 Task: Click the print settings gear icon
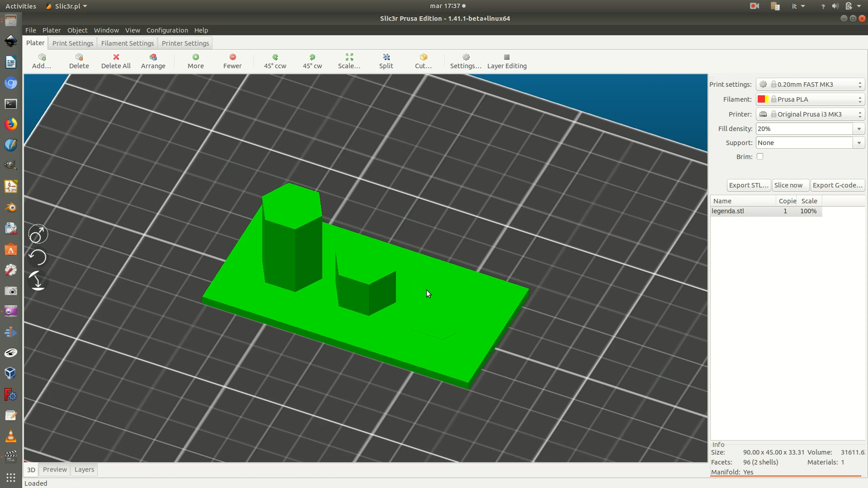click(763, 84)
